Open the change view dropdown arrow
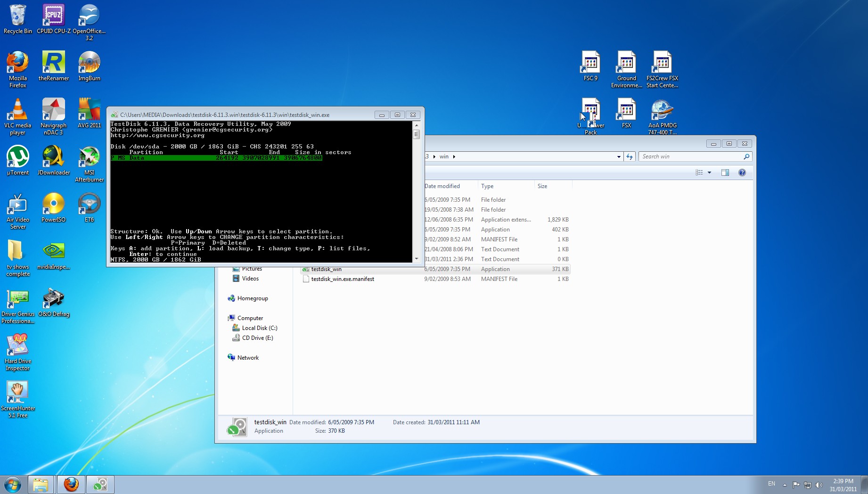Image resolution: width=868 pixels, height=494 pixels. [x=709, y=173]
